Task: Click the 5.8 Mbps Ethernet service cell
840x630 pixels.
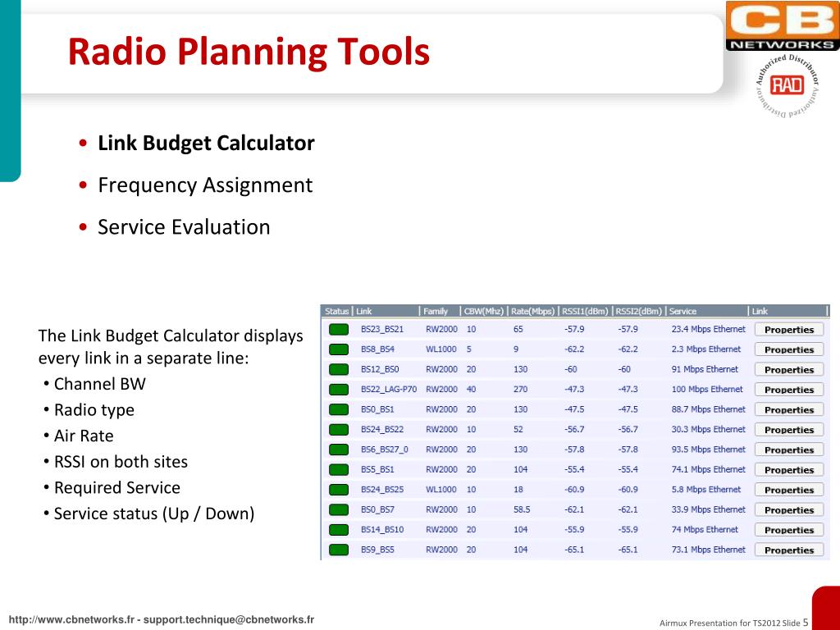Action: pos(706,489)
